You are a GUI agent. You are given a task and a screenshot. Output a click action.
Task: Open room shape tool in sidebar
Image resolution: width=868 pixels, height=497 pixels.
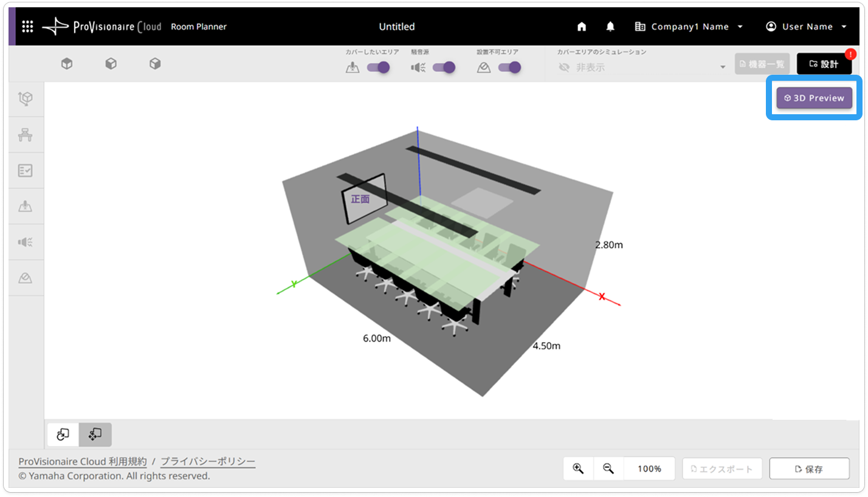(26, 99)
